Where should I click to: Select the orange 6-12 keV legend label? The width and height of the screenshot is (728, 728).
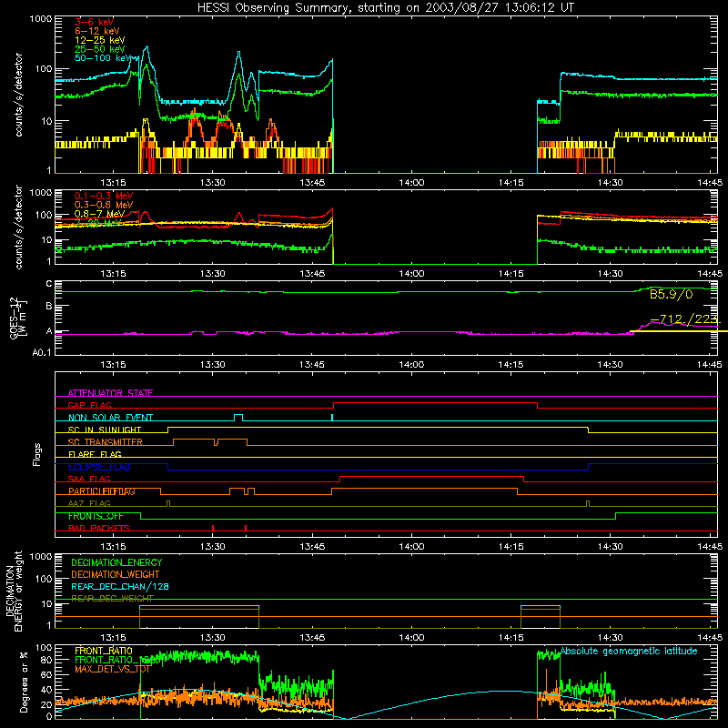pyautogui.click(x=97, y=31)
